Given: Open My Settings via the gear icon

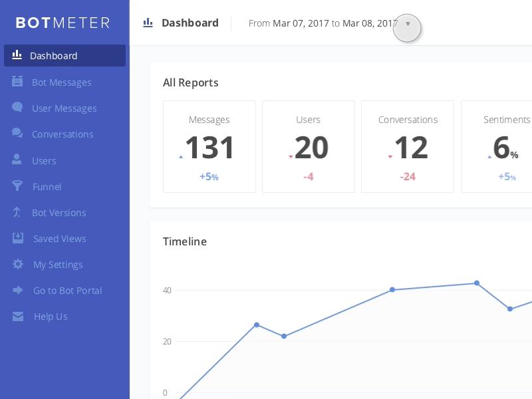Looking at the screenshot, I should [x=17, y=264].
